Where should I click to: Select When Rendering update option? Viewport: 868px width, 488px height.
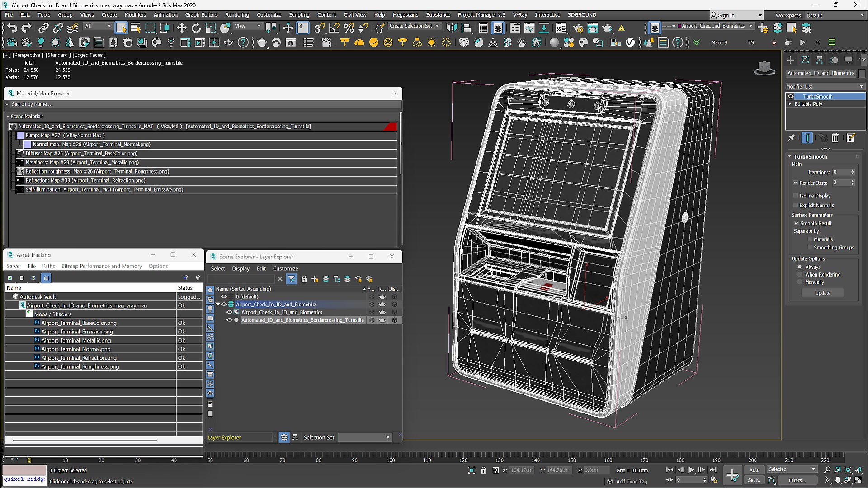pos(800,275)
